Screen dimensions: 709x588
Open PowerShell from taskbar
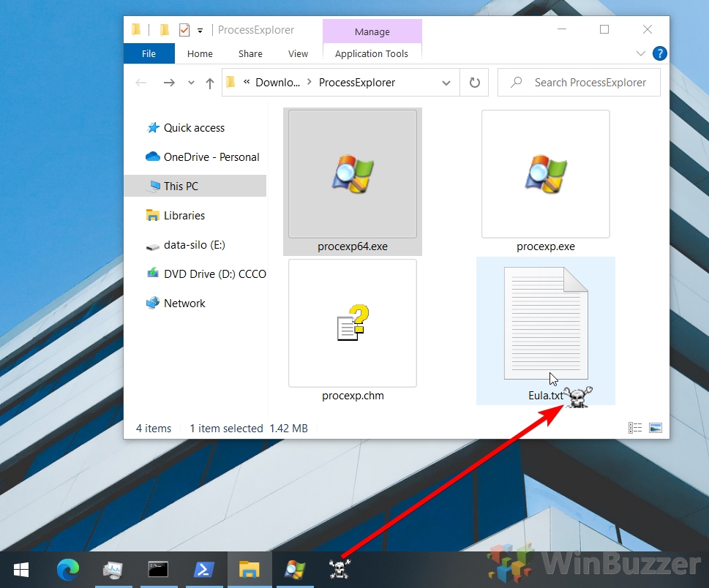[x=203, y=570]
